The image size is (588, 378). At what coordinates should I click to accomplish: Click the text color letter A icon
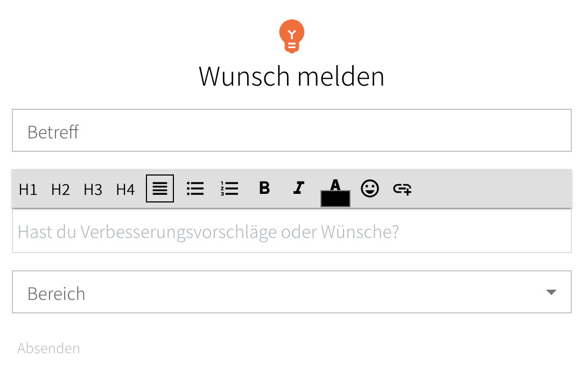(x=335, y=185)
